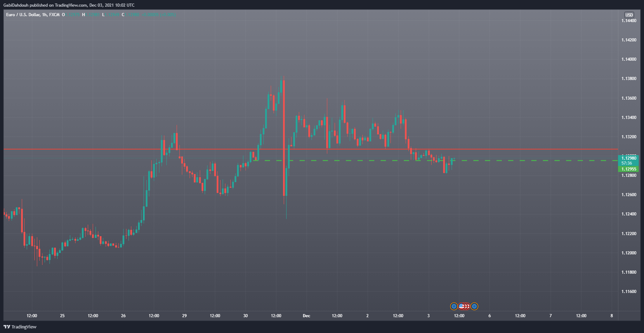The image size is (644, 333).
Task: Click the 1.12000 price axis label
Action: pyautogui.click(x=629, y=253)
